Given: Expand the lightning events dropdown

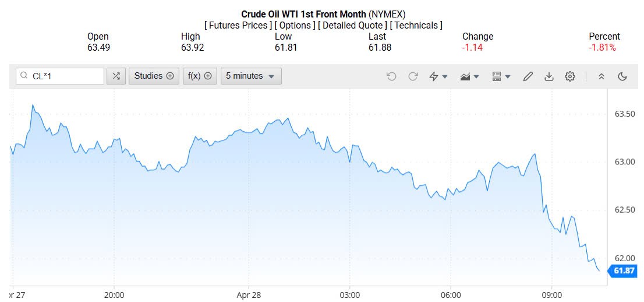Looking at the screenshot, I should [x=438, y=76].
